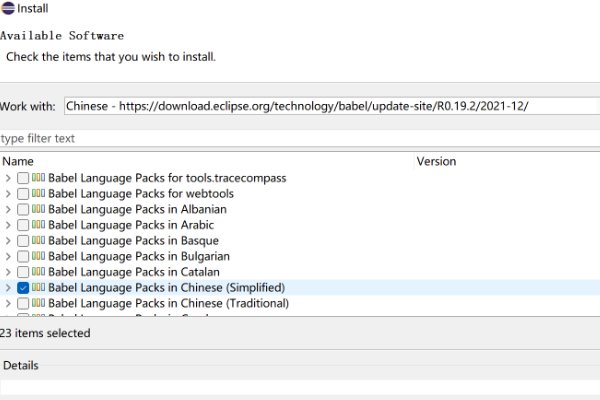Expand the Chinese (Traditional) packs node
Viewport: 600px width, 400px height.
pyautogui.click(x=8, y=304)
